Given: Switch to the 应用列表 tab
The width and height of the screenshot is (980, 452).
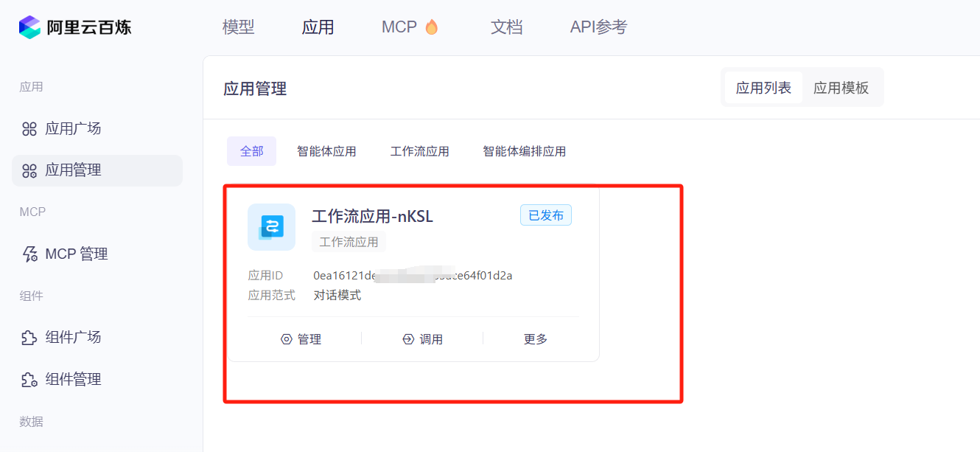Looking at the screenshot, I should 763,88.
